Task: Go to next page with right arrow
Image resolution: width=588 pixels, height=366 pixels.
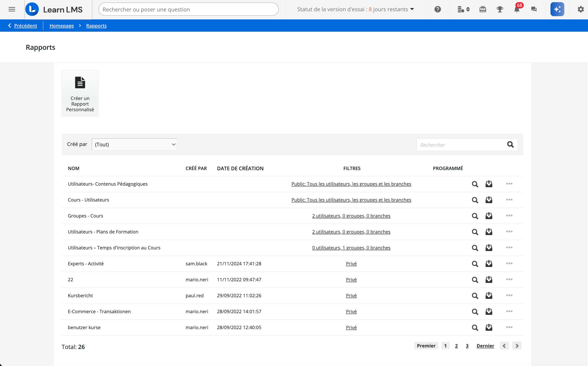Action: (517, 346)
